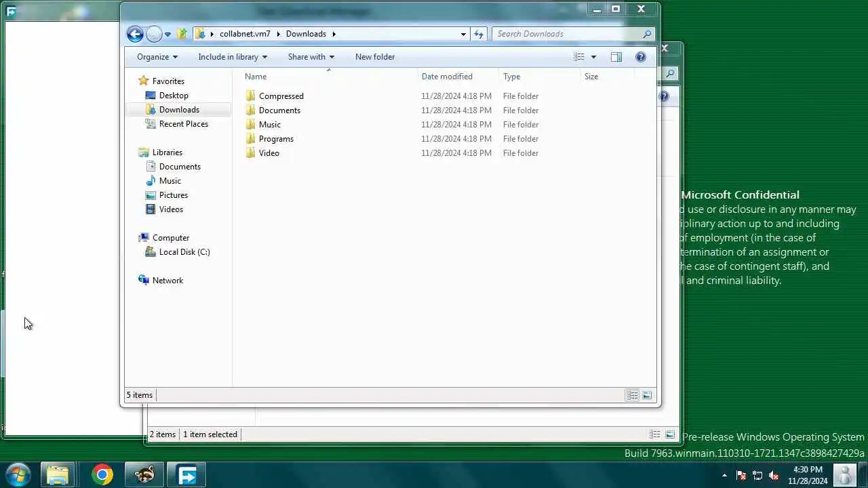
Task: Open the clock showing 4:30 PM
Action: 808,475
